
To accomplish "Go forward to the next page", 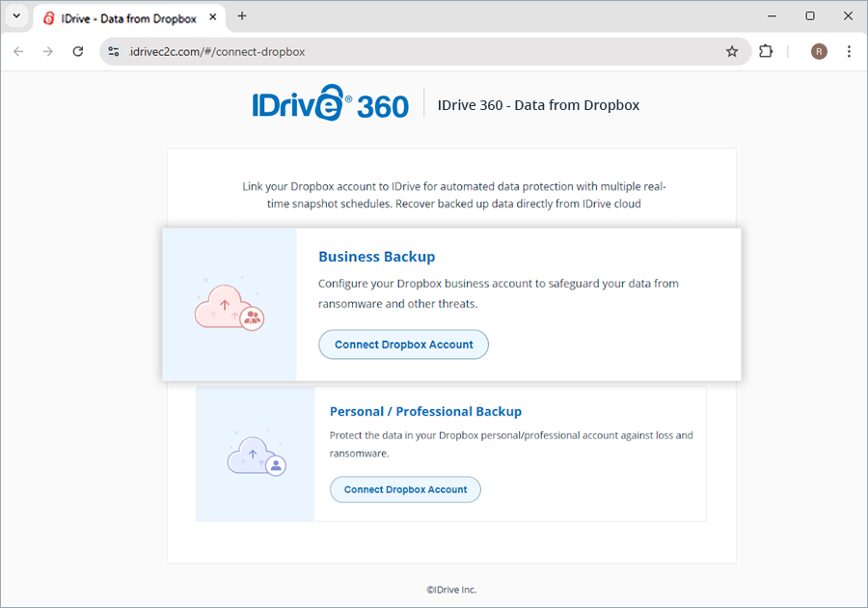I will click(48, 51).
